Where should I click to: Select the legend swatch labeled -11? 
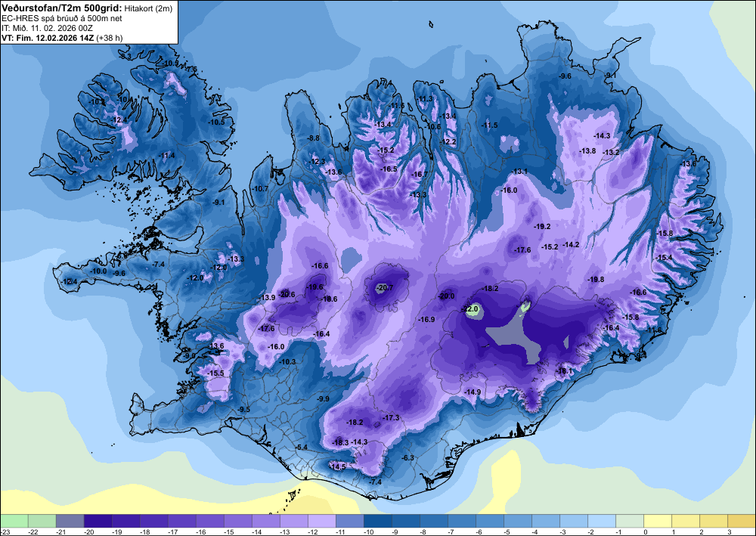(x=349, y=521)
